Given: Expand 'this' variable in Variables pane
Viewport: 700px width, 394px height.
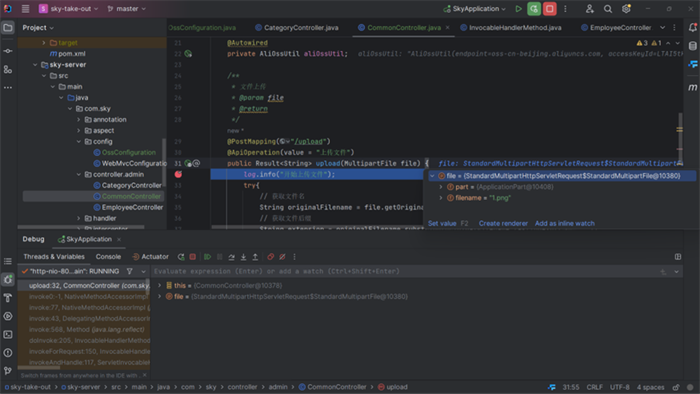Looking at the screenshot, I should pyautogui.click(x=159, y=286).
